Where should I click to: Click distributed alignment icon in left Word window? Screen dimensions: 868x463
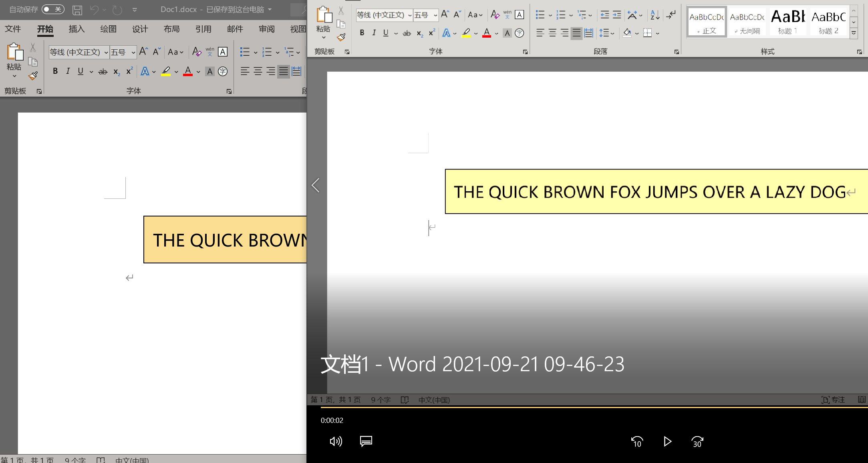point(296,71)
